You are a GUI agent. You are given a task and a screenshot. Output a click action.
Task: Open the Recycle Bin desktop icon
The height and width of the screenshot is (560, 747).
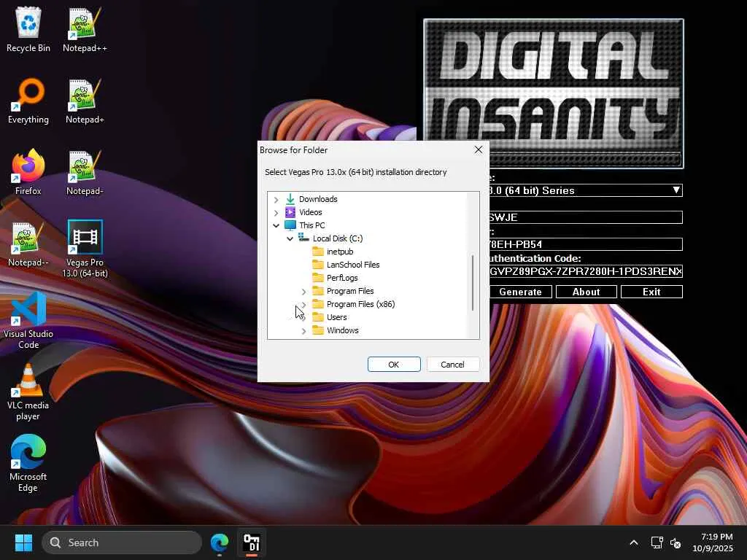click(x=28, y=29)
